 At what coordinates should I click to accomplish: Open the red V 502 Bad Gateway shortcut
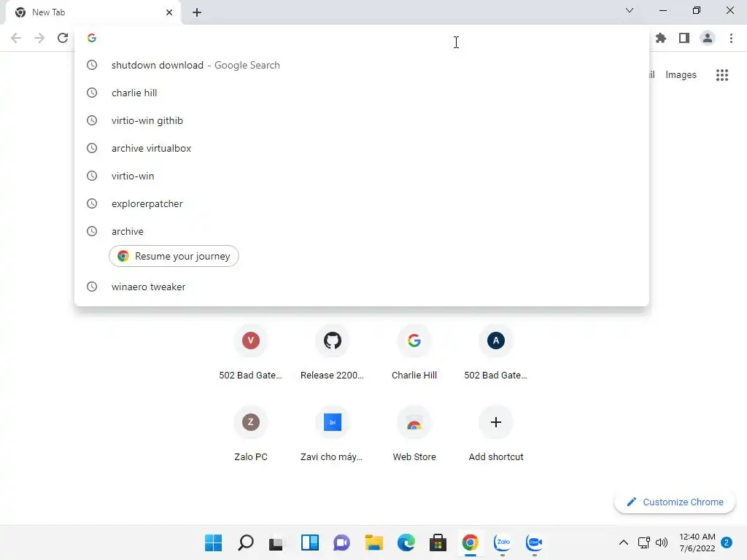pyautogui.click(x=251, y=353)
